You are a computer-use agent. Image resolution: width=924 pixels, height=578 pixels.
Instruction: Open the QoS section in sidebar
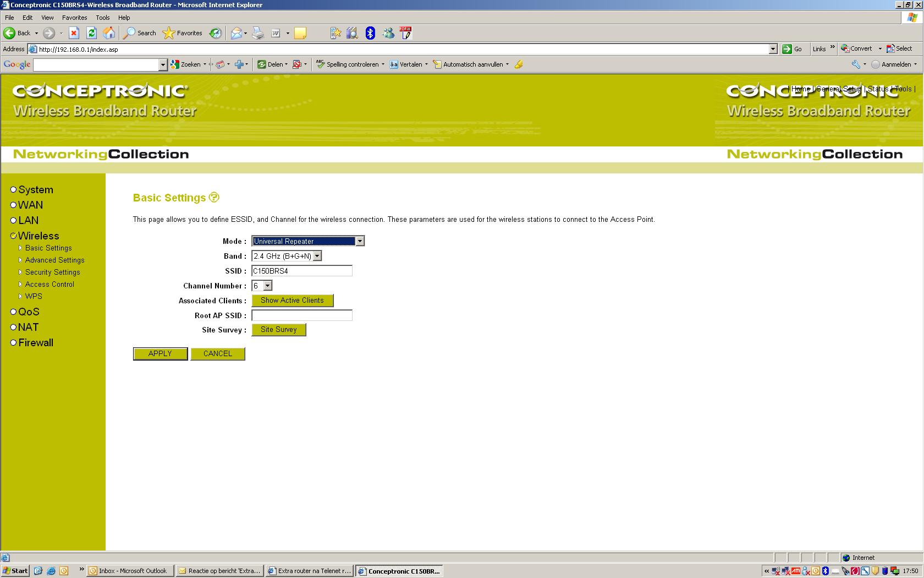[29, 312]
